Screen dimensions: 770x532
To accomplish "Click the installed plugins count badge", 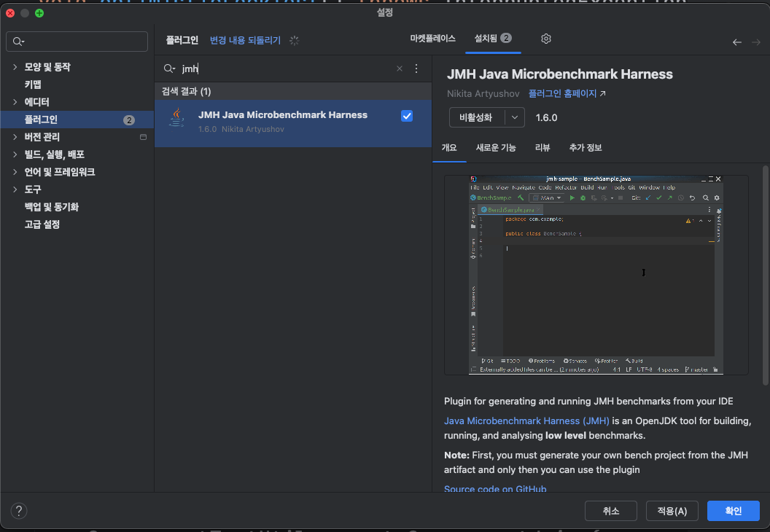I will 506,39.
